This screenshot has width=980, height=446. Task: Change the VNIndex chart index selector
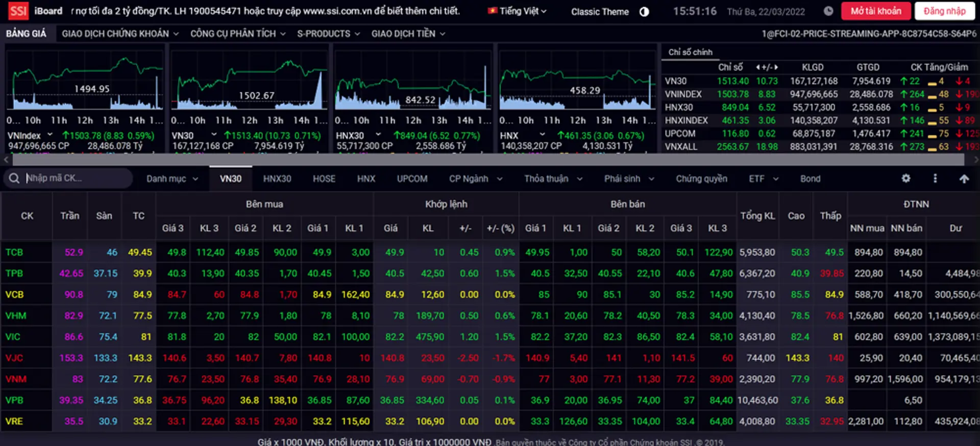[x=30, y=135]
